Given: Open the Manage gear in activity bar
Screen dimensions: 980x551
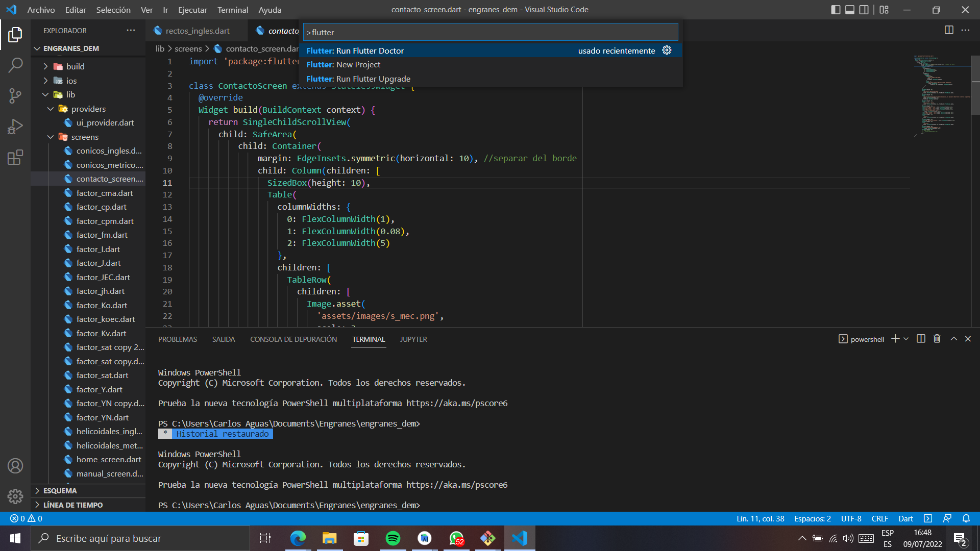Looking at the screenshot, I should 15,496.
